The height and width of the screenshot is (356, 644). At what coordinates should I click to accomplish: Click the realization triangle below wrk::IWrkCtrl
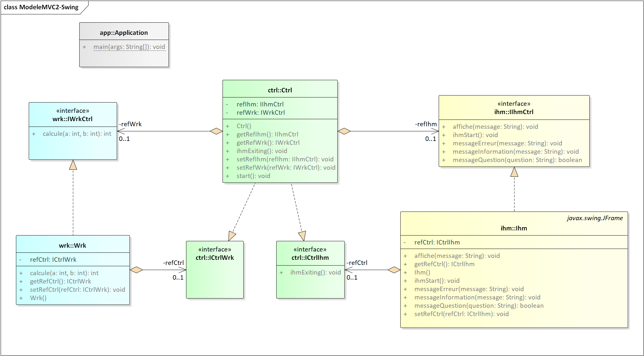click(x=73, y=165)
